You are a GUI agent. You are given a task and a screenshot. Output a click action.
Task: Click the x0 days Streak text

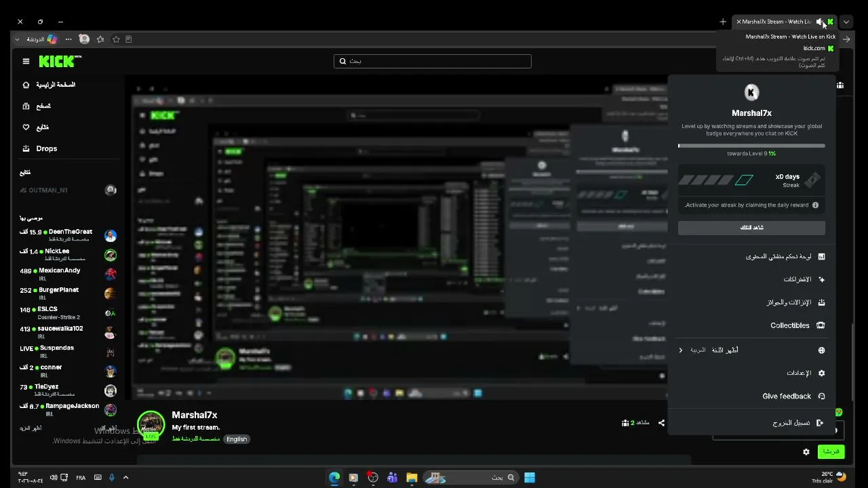pyautogui.click(x=787, y=180)
